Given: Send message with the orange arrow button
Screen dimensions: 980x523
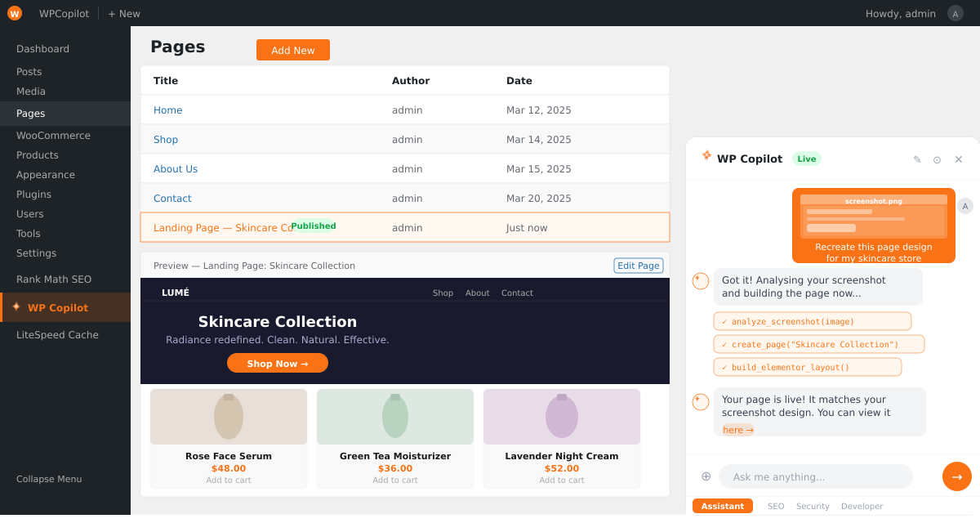Looking at the screenshot, I should (957, 476).
